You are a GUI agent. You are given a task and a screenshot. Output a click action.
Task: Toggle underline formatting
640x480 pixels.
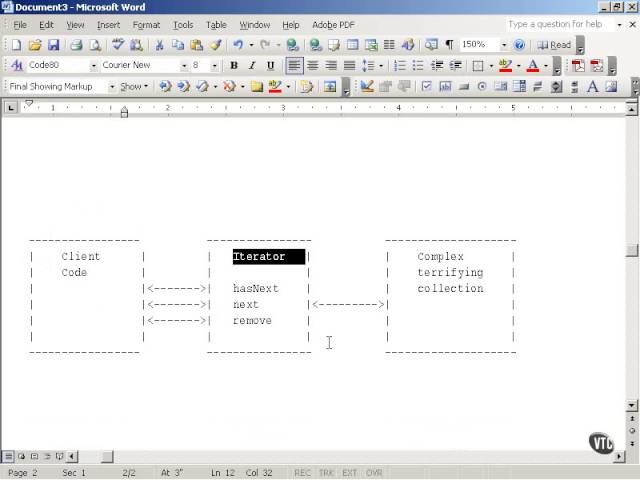270,65
